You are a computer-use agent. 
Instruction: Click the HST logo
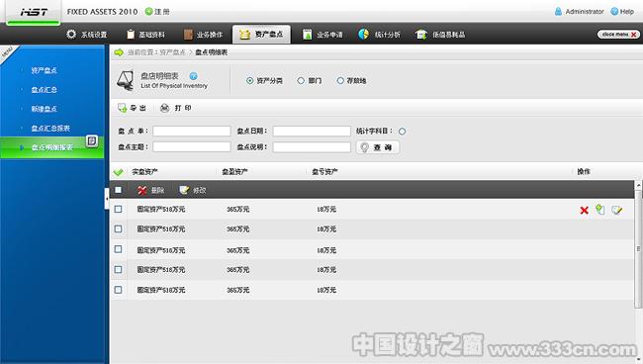pyautogui.click(x=34, y=12)
